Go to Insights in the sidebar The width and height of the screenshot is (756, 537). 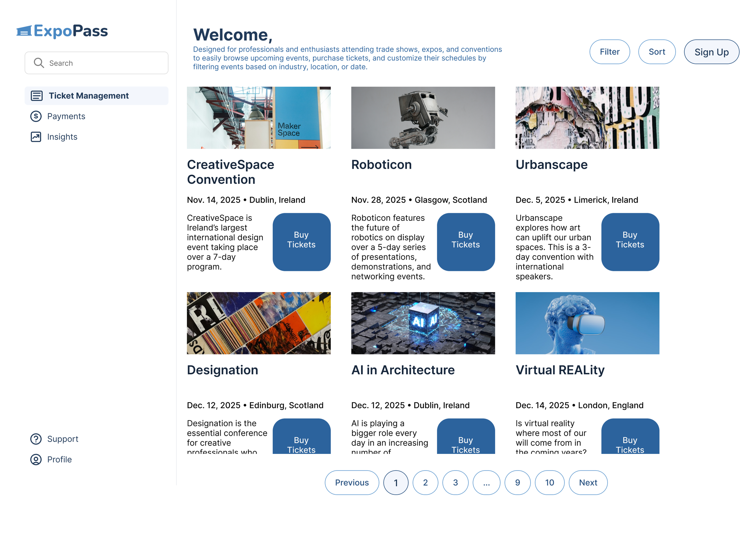click(x=62, y=137)
